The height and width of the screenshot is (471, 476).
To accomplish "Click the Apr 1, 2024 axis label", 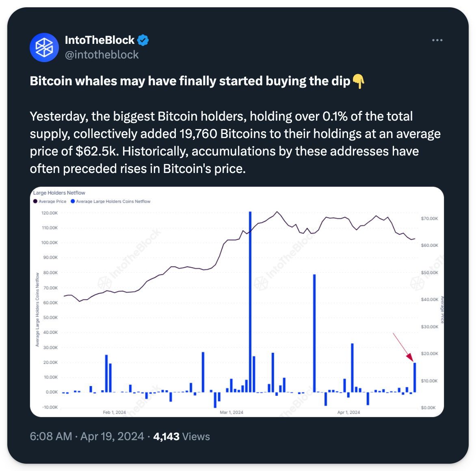I will click(x=348, y=413).
